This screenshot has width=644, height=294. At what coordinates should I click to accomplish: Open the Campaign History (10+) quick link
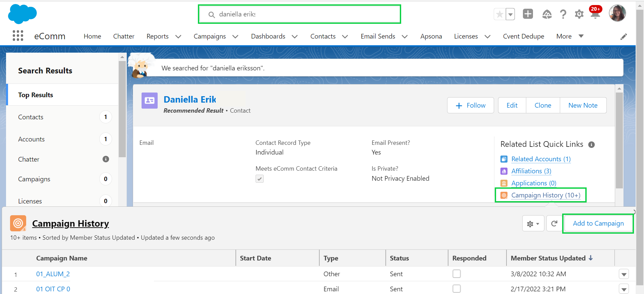coord(546,195)
